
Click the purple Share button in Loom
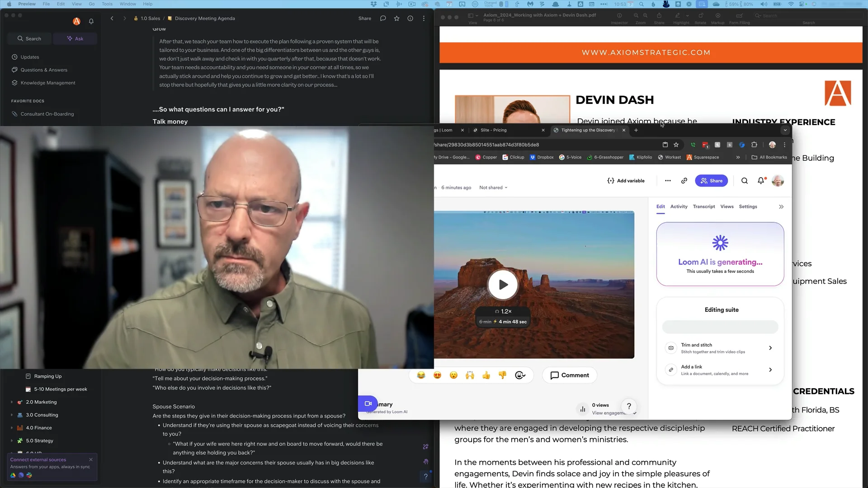click(x=711, y=181)
